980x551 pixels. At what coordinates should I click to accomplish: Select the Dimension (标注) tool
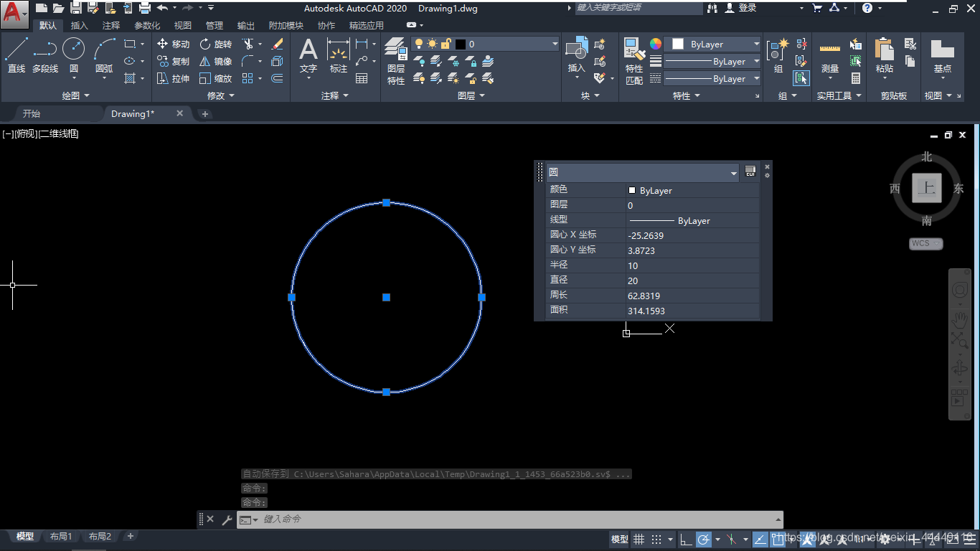pos(339,56)
